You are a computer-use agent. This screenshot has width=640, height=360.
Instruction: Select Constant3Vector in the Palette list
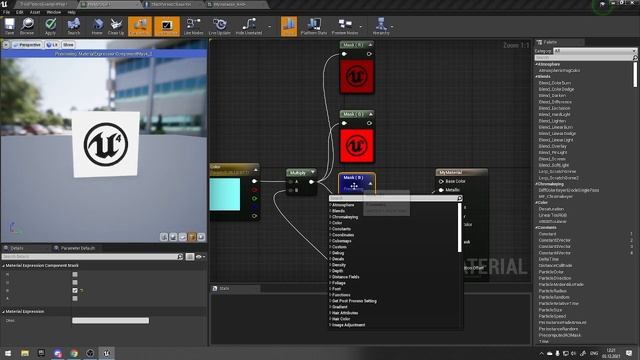(x=554, y=247)
